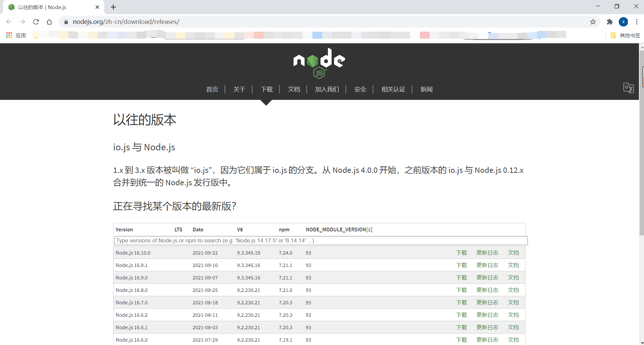Screen dimensions: 644x345
Task: Open a new browser tab
Action: click(x=113, y=7)
